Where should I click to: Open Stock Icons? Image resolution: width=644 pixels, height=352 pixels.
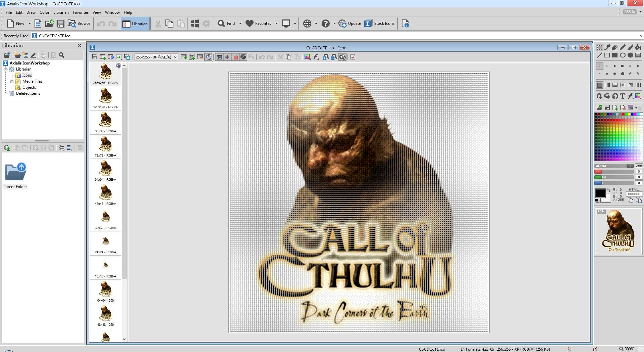point(379,24)
